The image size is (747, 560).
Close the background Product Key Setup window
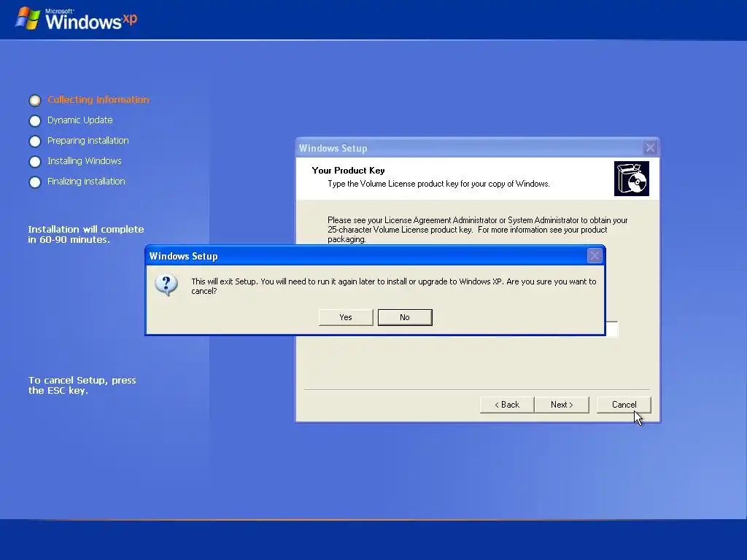[x=650, y=147]
